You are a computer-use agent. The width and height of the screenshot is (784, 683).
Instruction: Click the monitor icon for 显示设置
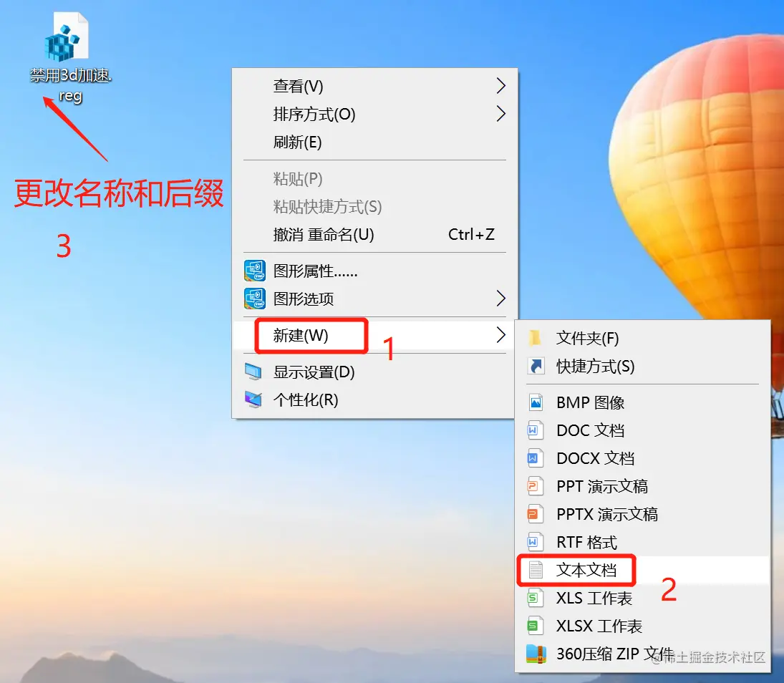253,372
